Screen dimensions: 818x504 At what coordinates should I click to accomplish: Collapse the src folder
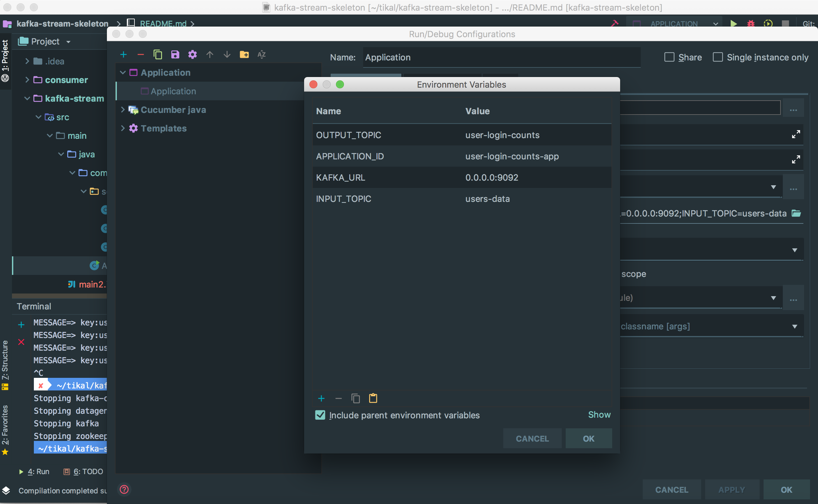[x=38, y=117]
